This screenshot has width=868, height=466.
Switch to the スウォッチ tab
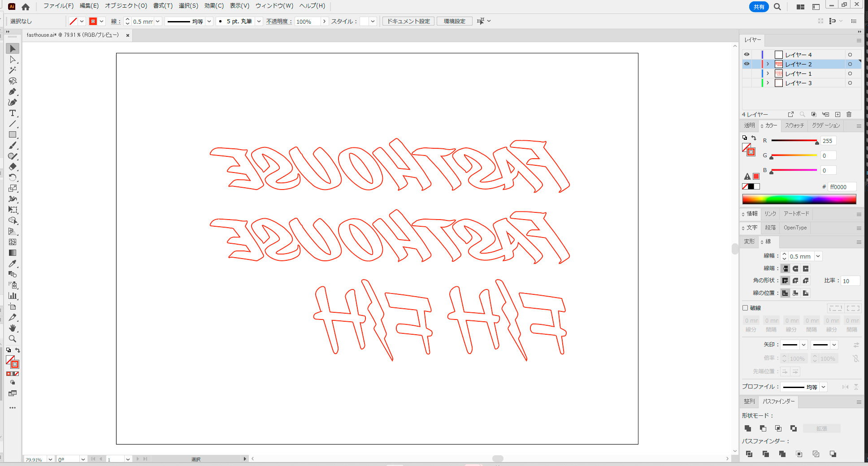click(x=794, y=125)
